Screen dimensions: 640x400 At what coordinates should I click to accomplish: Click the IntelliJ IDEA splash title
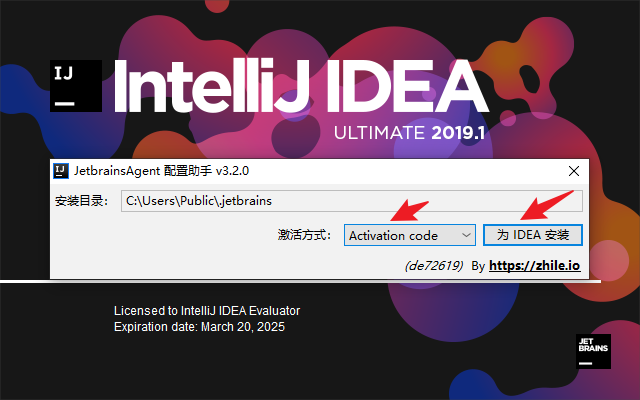coord(301,86)
